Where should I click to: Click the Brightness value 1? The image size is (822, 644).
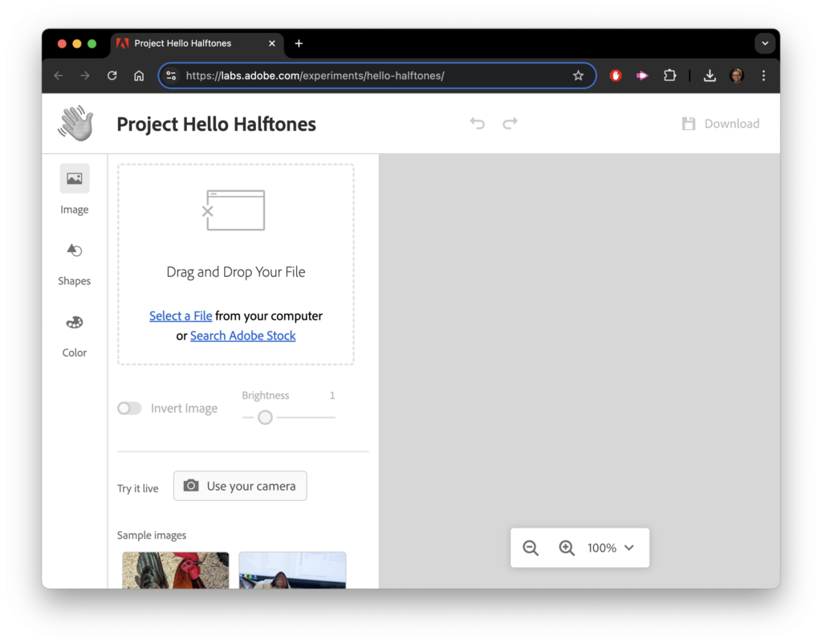coord(332,395)
